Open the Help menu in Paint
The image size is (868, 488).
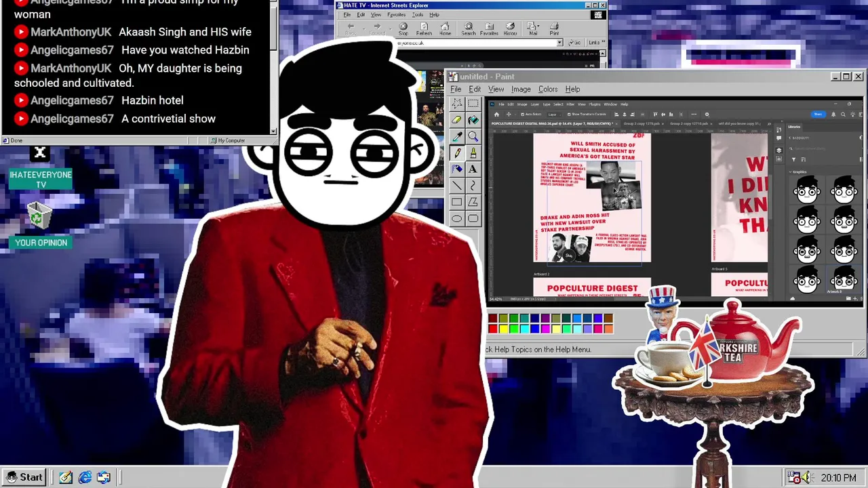[x=572, y=89]
